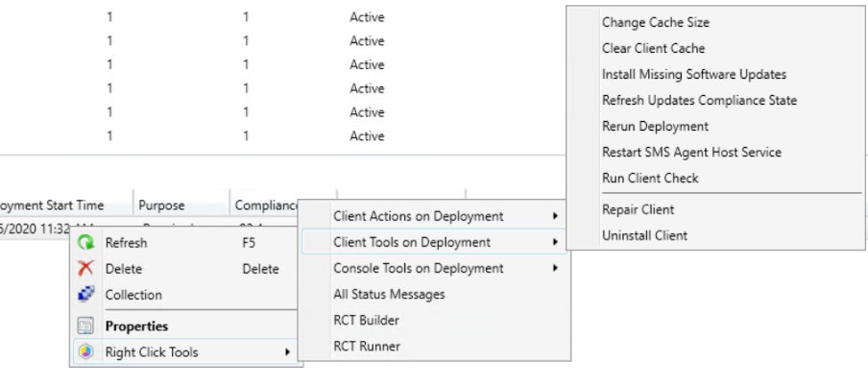Sort by the Purpose column header
The width and height of the screenshot is (868, 385).
click(x=181, y=205)
